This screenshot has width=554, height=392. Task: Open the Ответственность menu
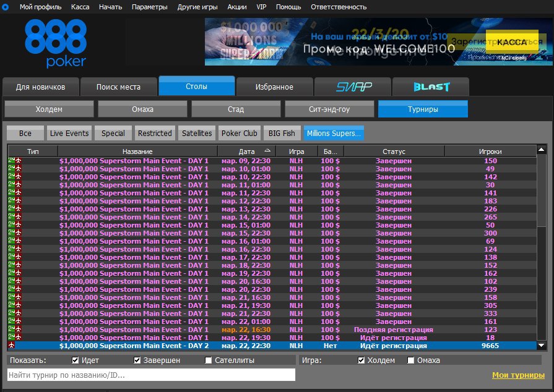(x=339, y=7)
